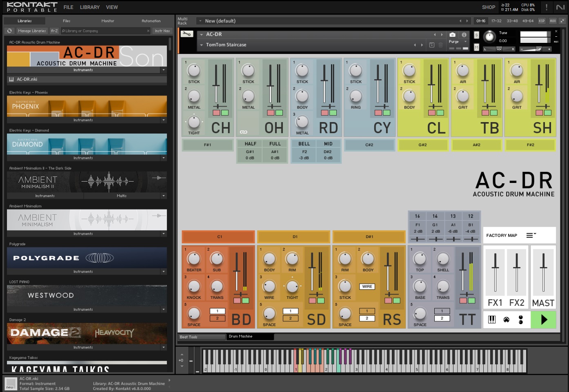Viewport: 569px width, 392px height.
Task: Solo the instrument with S button
Action: point(476,35)
